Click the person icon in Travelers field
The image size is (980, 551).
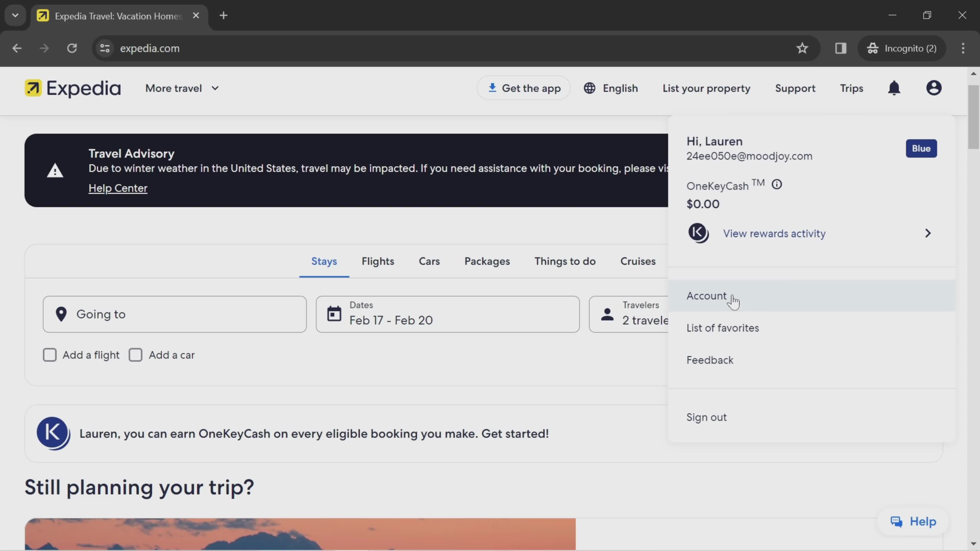pos(607,314)
